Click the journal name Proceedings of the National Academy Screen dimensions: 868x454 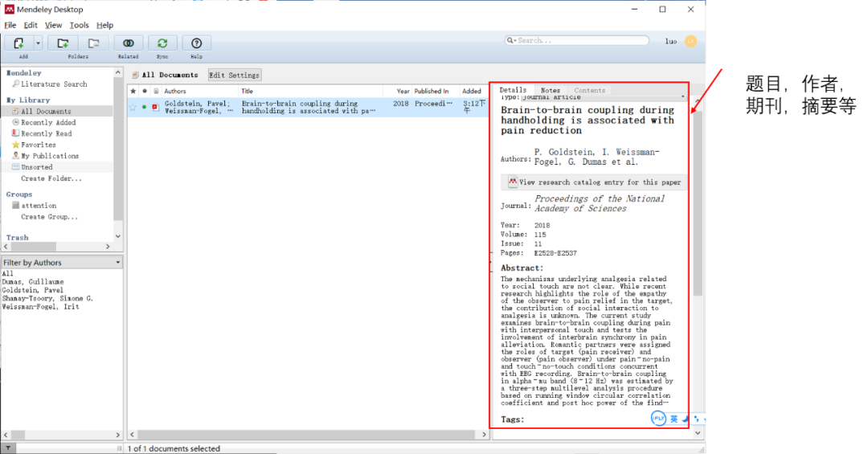(x=600, y=204)
